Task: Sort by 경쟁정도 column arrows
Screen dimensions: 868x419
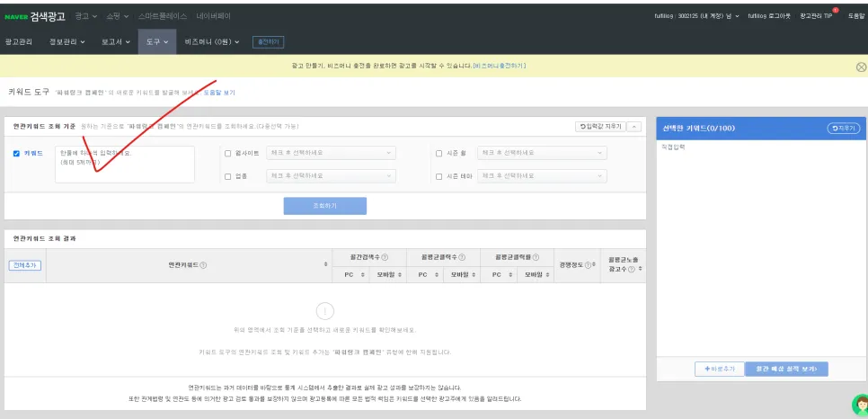Action: click(x=594, y=265)
